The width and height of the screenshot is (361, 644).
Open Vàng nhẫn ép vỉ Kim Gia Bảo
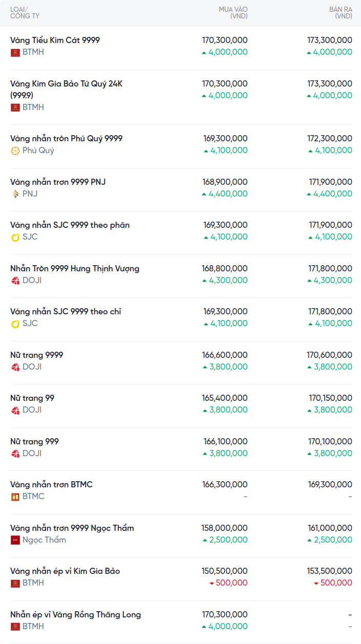65,571
